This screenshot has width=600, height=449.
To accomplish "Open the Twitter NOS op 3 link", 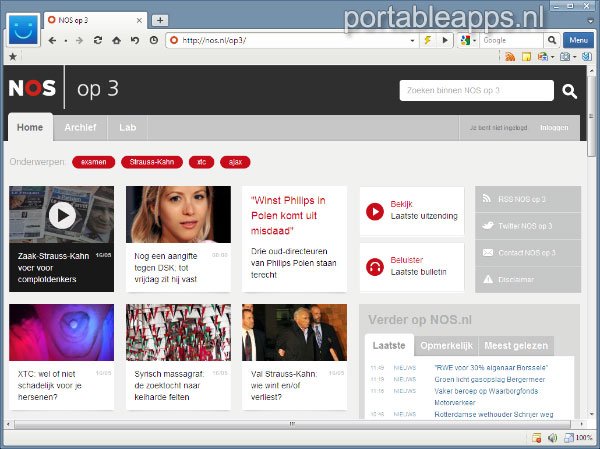I will (528, 226).
